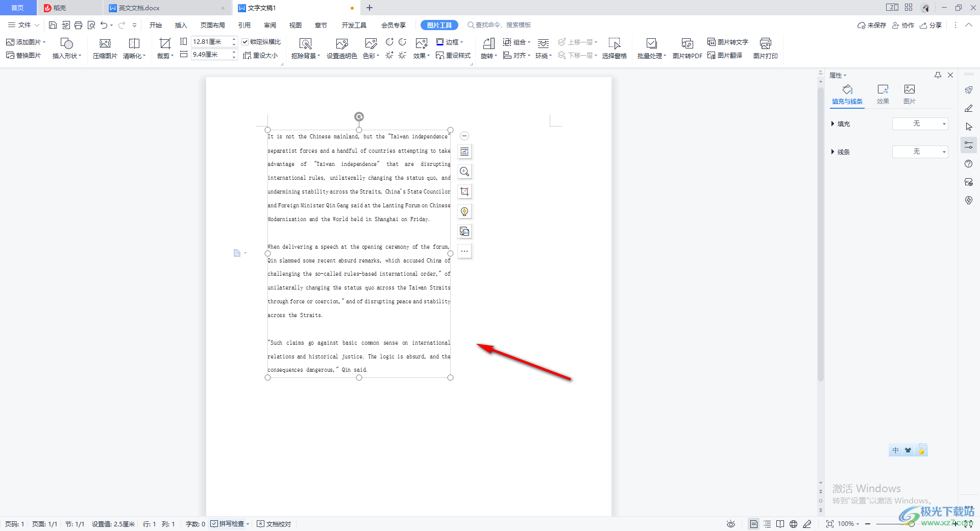Toggle eye protection mode icon in status bar
Image resolution: width=980 pixels, height=531 pixels.
(x=731, y=524)
